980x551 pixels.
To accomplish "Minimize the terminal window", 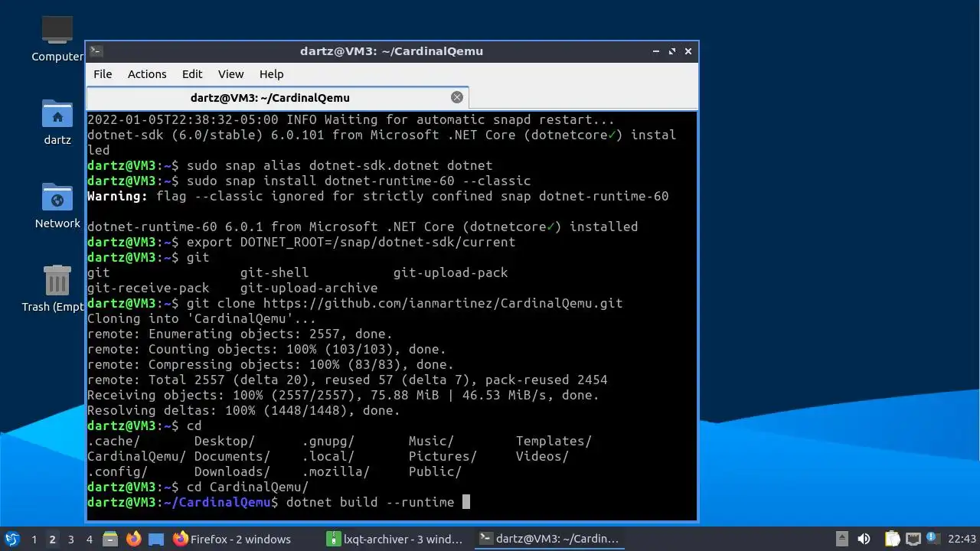I will pos(656,51).
